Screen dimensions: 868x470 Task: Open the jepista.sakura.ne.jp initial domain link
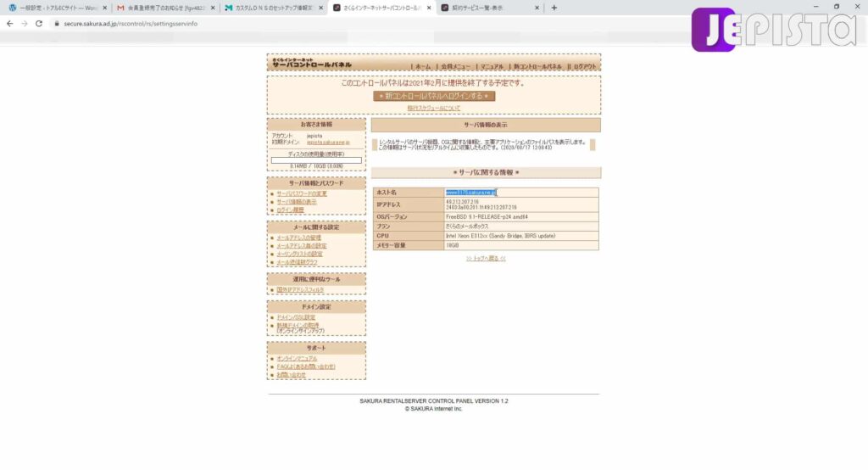pyautogui.click(x=328, y=143)
